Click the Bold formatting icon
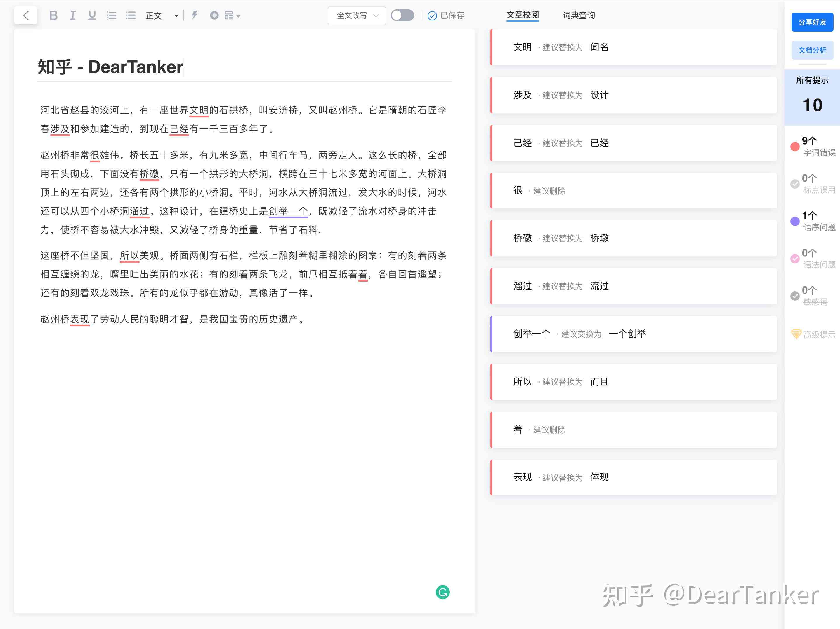This screenshot has width=840, height=629. point(52,15)
